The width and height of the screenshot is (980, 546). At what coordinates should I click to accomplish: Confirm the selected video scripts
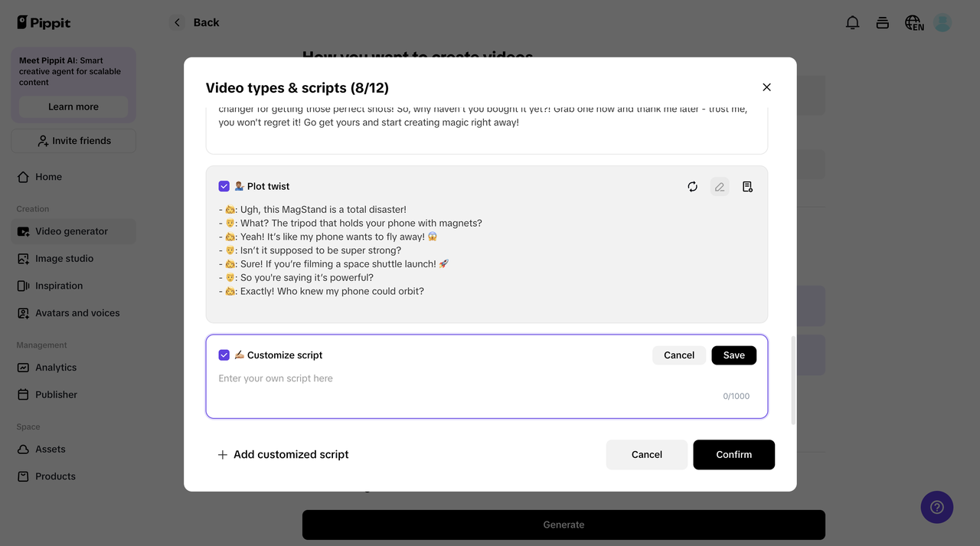(x=733, y=454)
